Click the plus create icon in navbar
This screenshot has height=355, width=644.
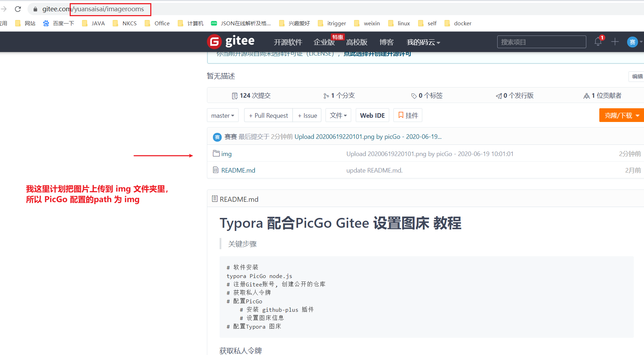tap(615, 42)
